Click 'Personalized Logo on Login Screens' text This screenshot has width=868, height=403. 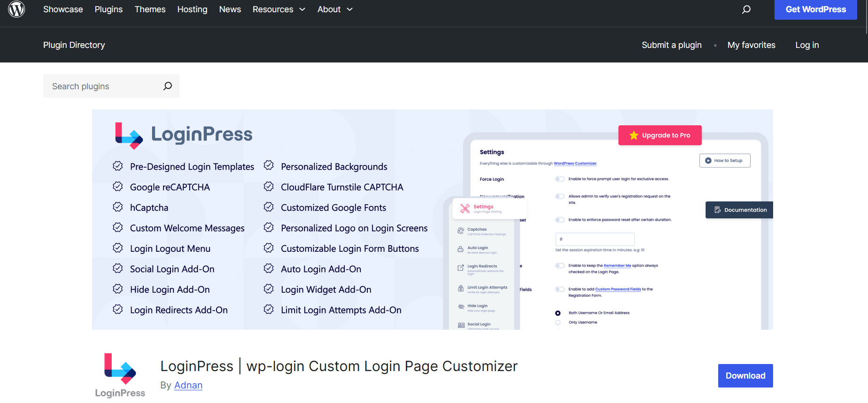[x=354, y=228]
